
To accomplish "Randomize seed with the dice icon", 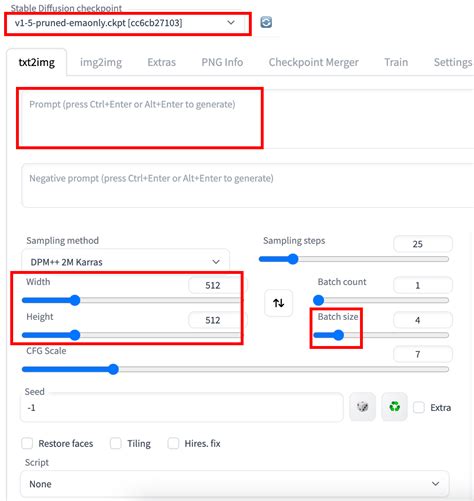I will pyautogui.click(x=362, y=407).
